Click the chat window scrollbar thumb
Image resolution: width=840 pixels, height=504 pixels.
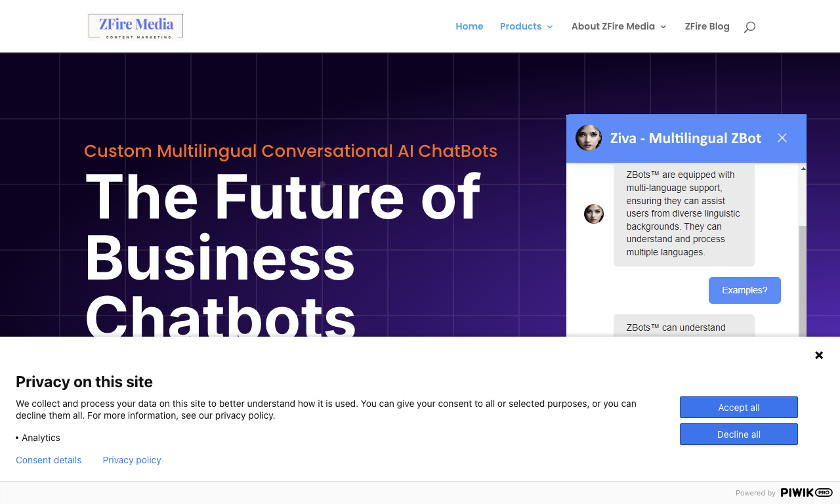[x=803, y=281]
